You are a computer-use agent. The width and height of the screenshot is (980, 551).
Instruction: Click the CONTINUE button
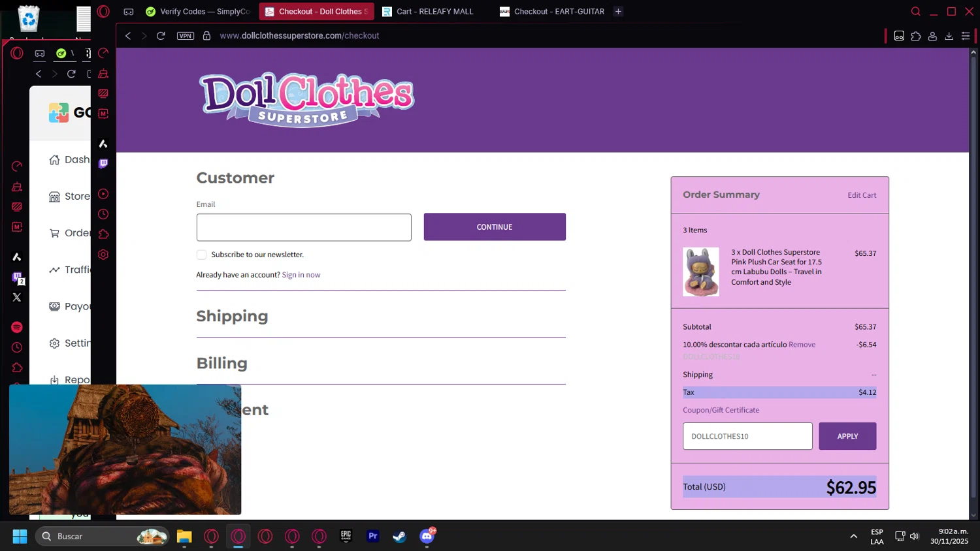tap(495, 227)
